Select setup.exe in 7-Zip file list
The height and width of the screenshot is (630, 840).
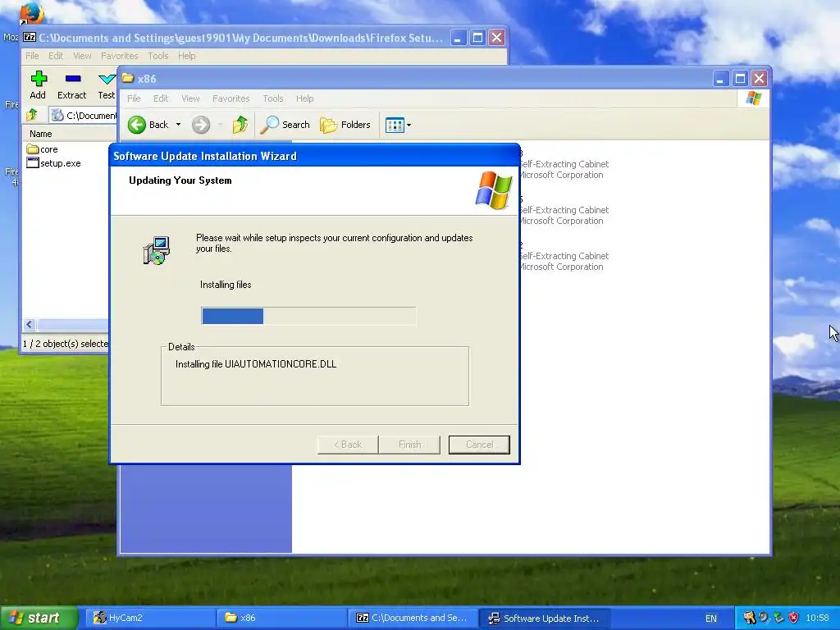[53, 163]
